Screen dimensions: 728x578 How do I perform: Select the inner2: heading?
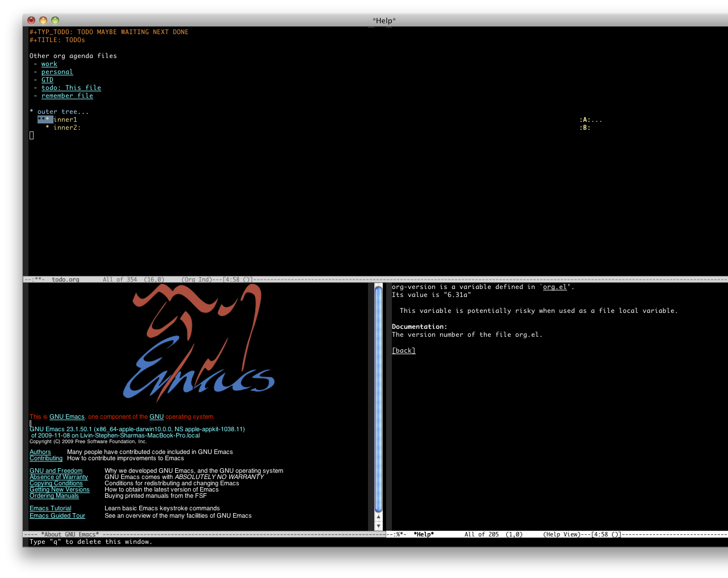[67, 127]
